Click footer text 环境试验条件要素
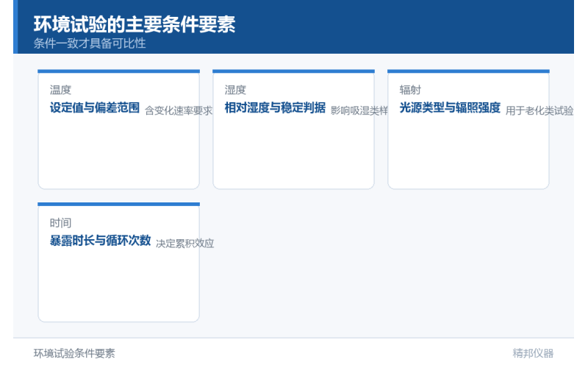The width and height of the screenshot is (588, 368). [74, 353]
